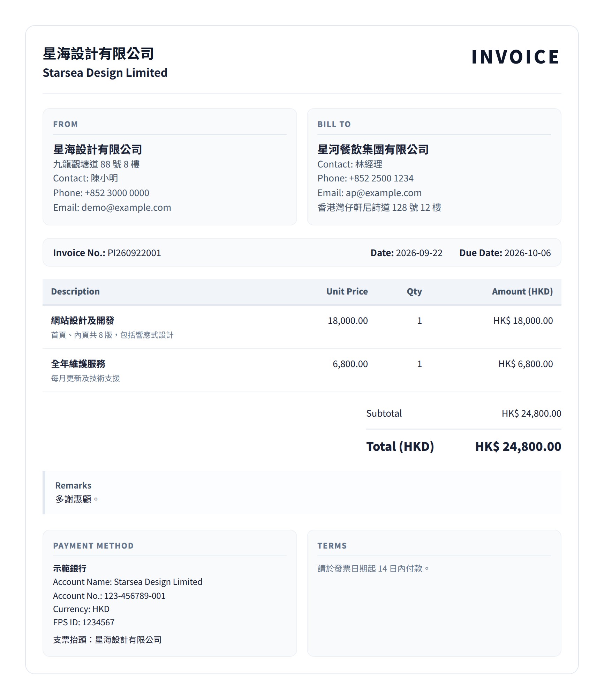Viewport: 604px width, 700px height.
Task: Click 星河餐飲集團有限公司 client name
Action: tap(373, 149)
